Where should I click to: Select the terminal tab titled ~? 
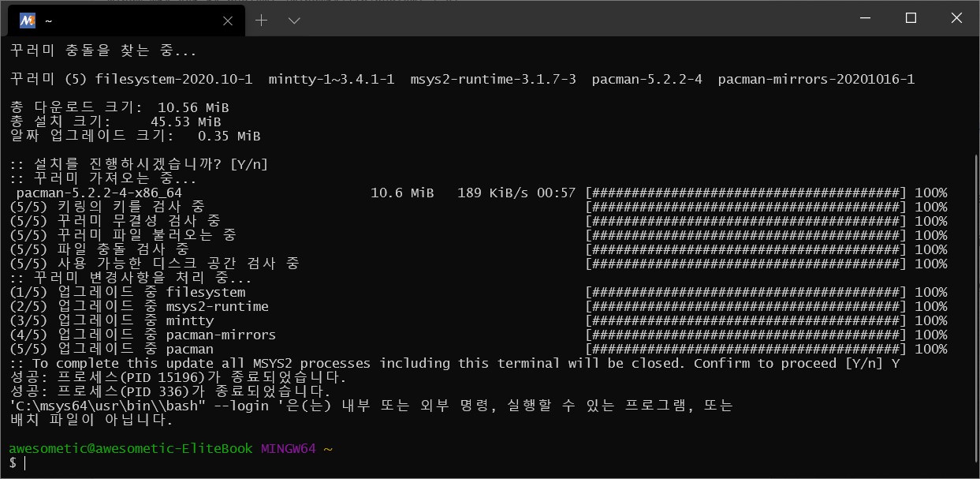[125, 21]
